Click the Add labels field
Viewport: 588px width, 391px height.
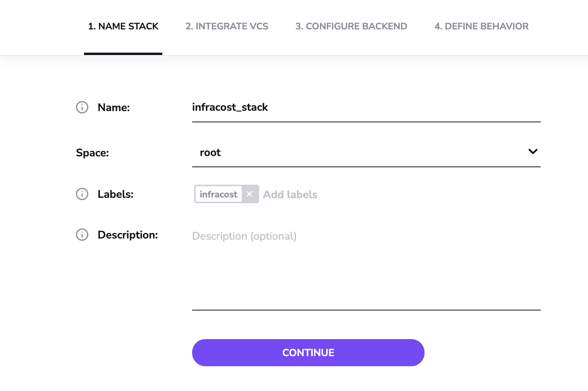pos(290,194)
